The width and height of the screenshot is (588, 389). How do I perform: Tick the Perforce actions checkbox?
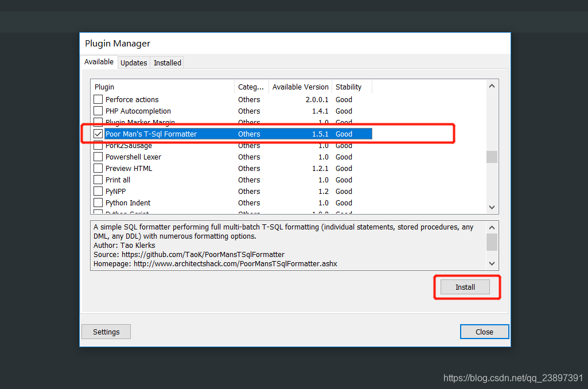coord(98,99)
